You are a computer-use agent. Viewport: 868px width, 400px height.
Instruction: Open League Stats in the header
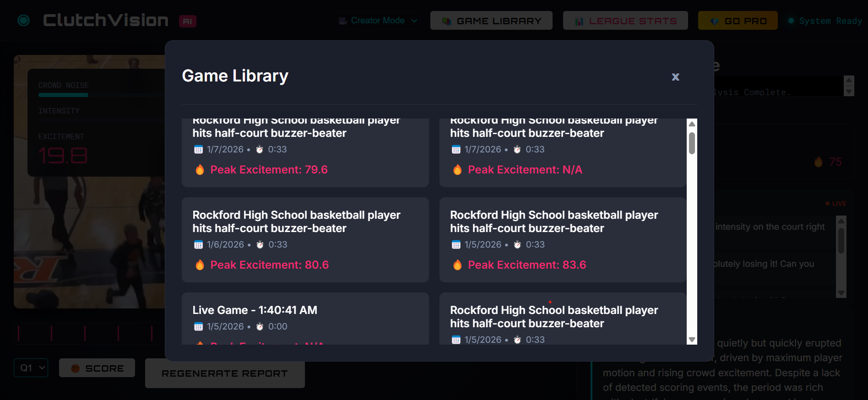coord(625,21)
